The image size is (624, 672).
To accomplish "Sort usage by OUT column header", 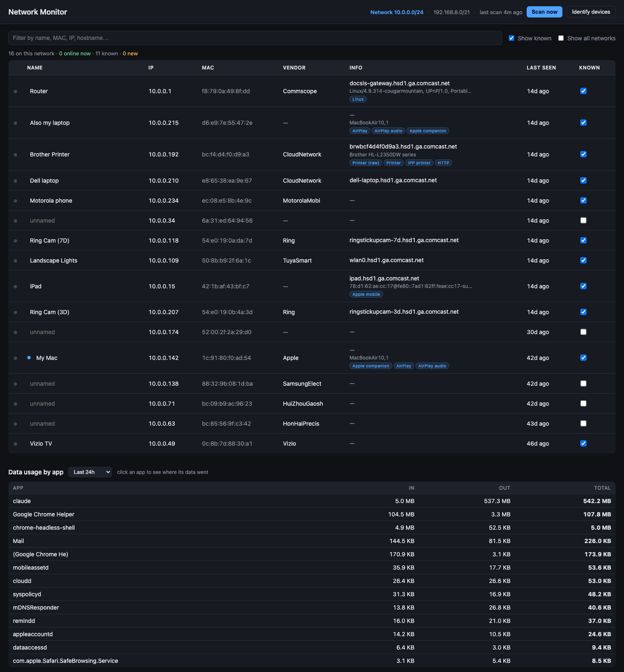I will [505, 488].
